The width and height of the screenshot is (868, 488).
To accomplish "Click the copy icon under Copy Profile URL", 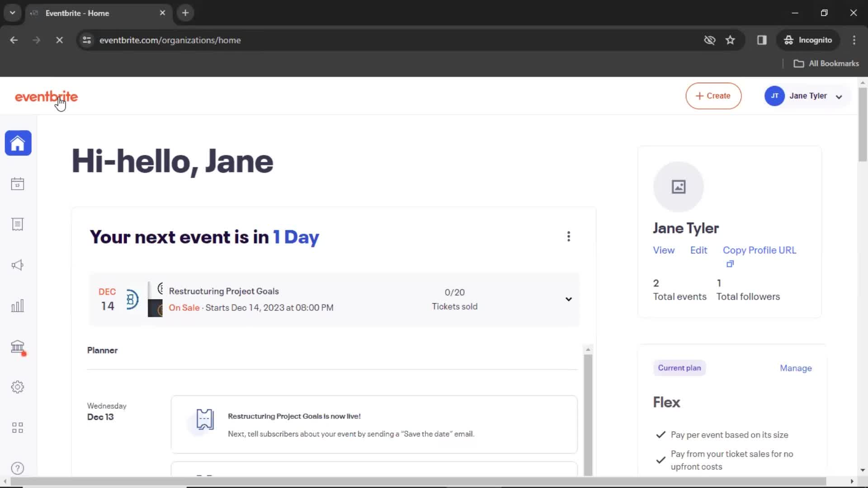I will click(x=730, y=264).
